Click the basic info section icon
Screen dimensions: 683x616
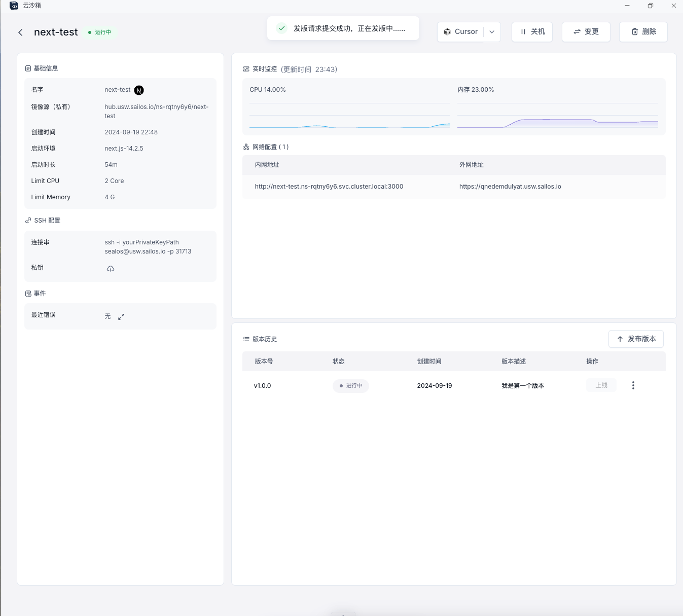click(x=28, y=68)
